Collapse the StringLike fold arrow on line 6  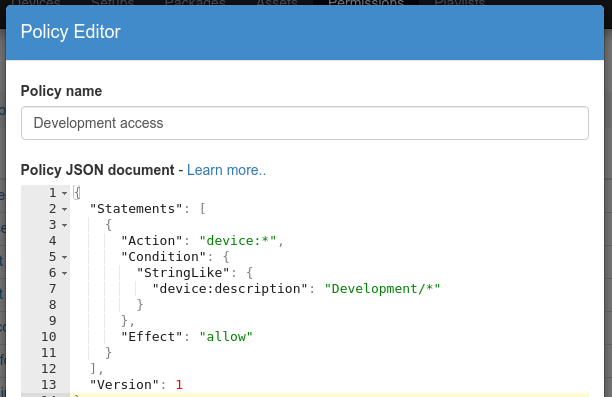point(64,273)
